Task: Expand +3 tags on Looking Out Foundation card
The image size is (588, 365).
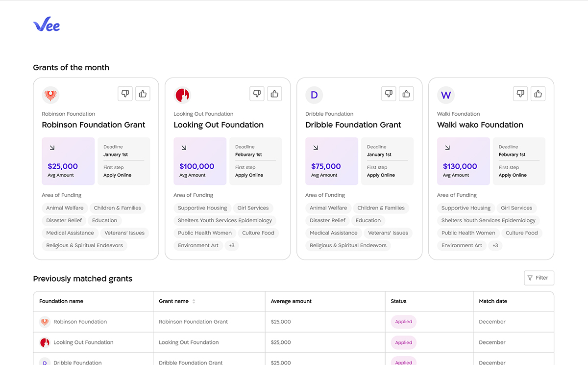Action: (x=232, y=245)
